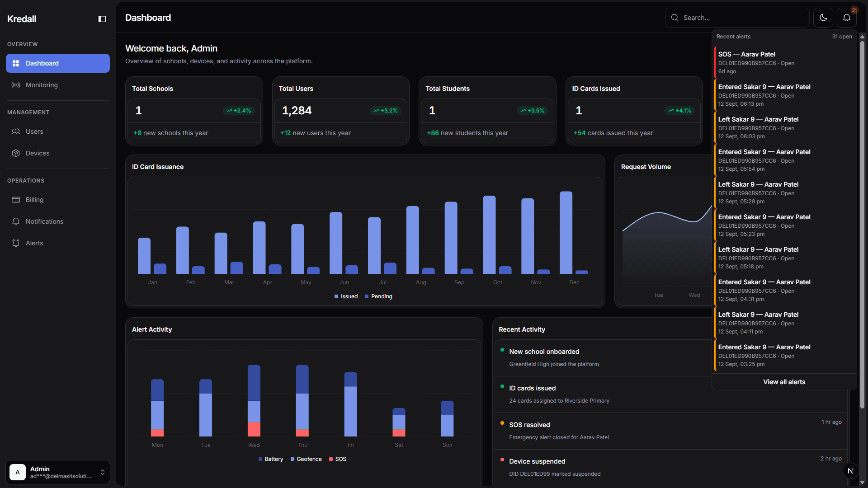Select the 1,284 Total Users value

pyautogui.click(x=297, y=111)
